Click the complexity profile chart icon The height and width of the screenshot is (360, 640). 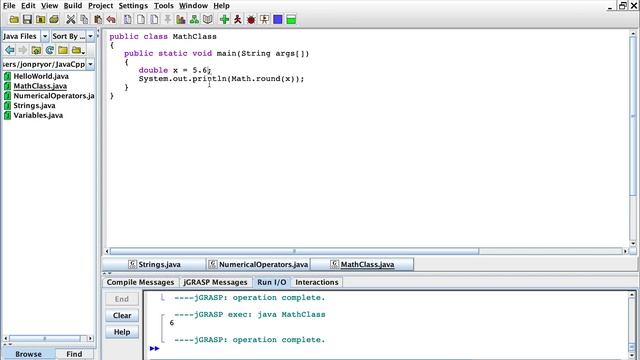click(181, 19)
